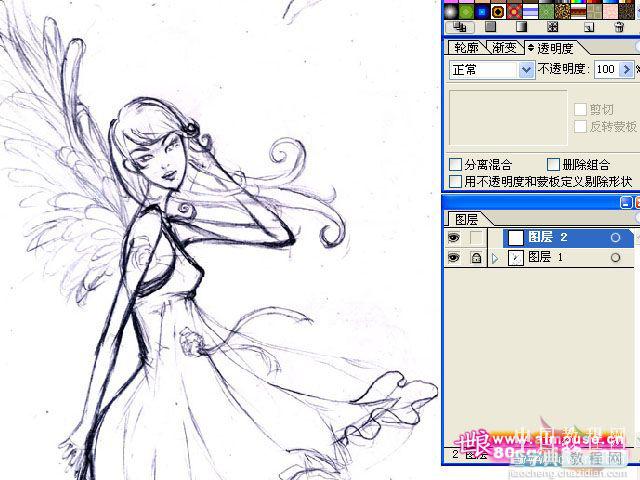Select the 图层 2 layer name
Screen dimensions: 640x480
coord(547,237)
